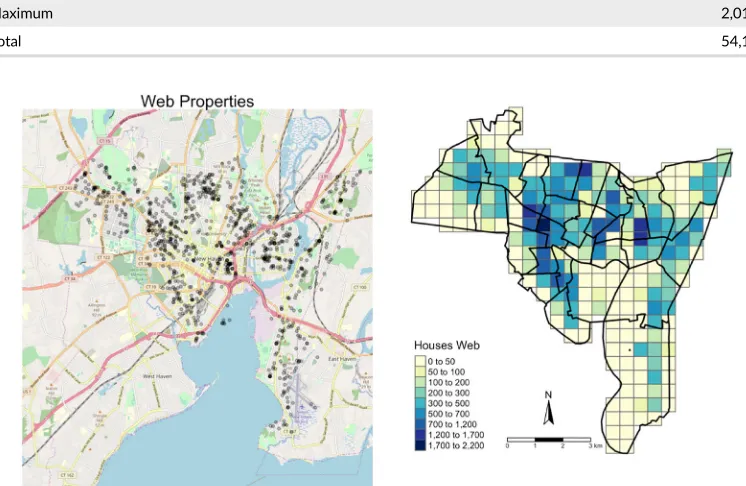The image size is (746, 486).
Task: Click the '0 to 50' legend label
Action: [441, 361]
